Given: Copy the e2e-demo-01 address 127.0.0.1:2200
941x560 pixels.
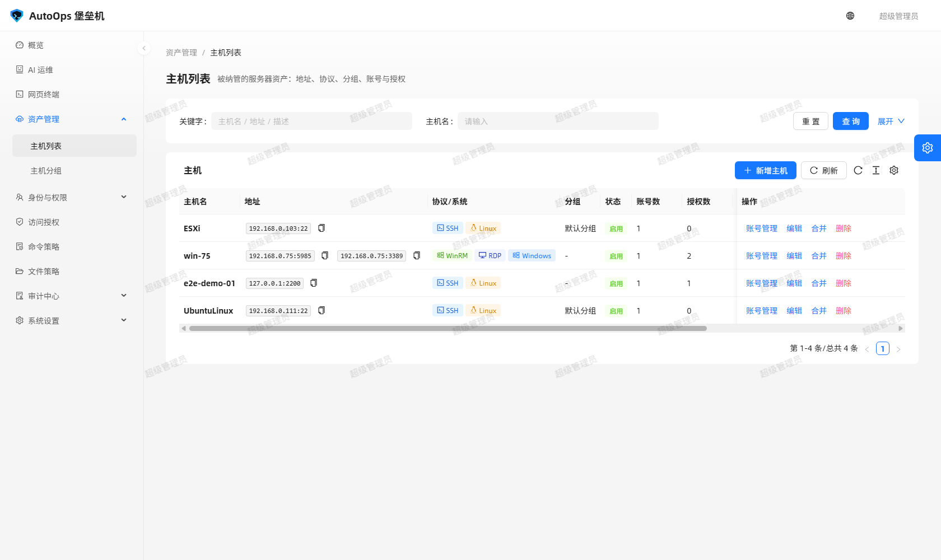Looking at the screenshot, I should 314,283.
